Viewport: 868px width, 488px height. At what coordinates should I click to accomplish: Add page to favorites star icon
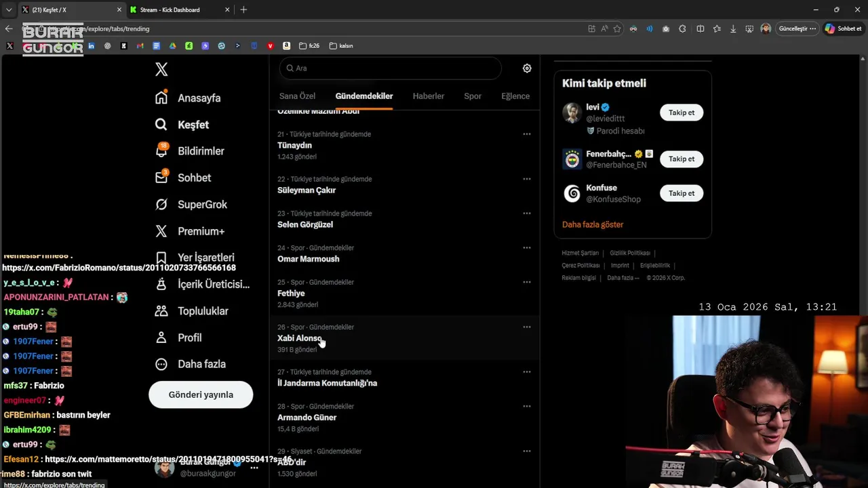pos(617,28)
